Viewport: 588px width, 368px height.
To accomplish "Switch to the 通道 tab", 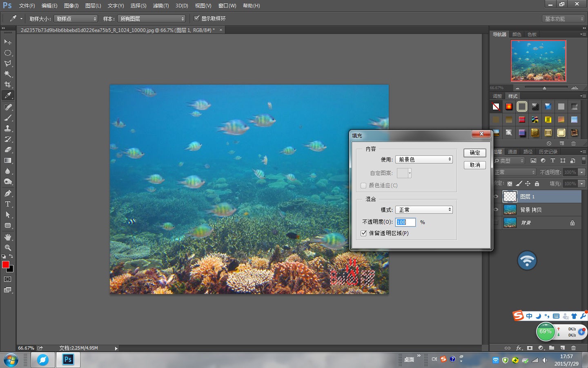I will [512, 152].
